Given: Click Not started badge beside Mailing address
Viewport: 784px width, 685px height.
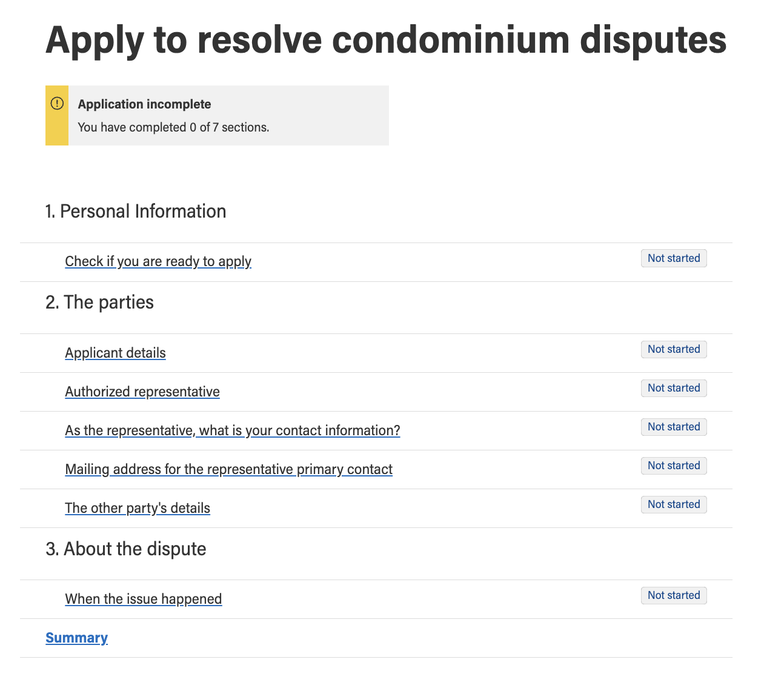Looking at the screenshot, I should tap(674, 466).
